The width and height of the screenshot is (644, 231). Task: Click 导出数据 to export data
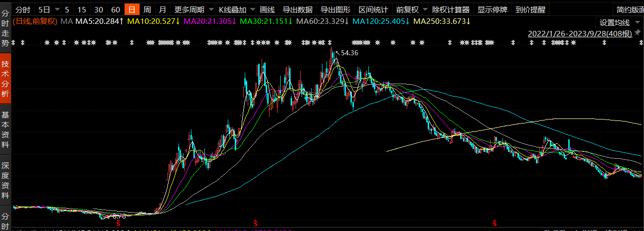pos(298,9)
